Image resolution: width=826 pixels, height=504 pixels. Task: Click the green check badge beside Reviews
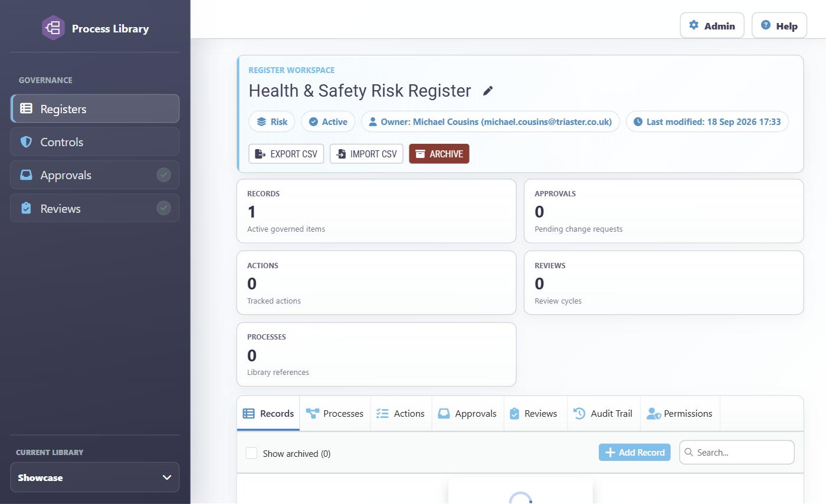tap(164, 208)
